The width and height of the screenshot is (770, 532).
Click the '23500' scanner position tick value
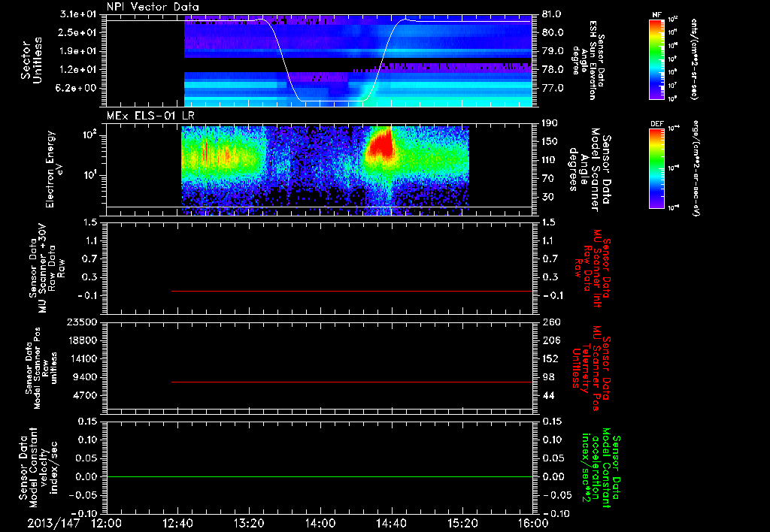(81, 322)
